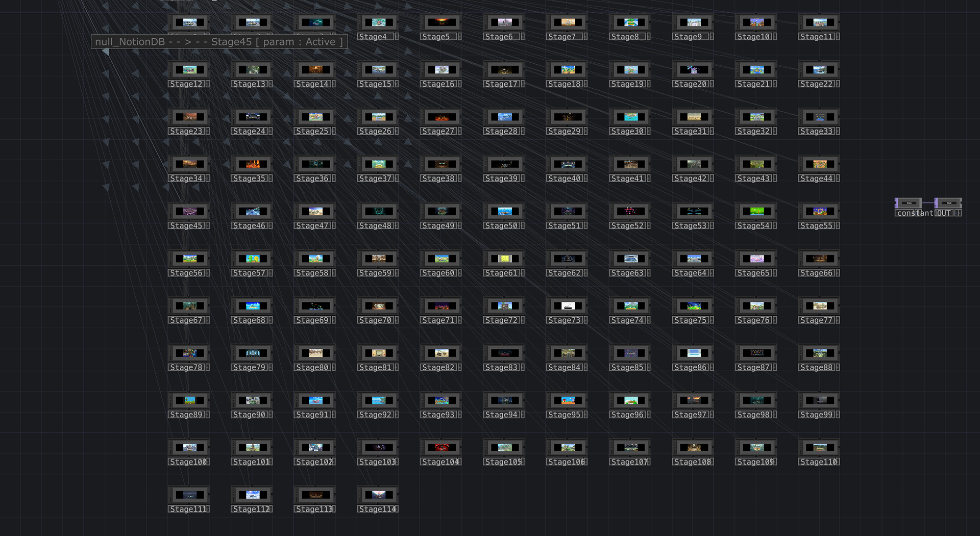Select the Stage73 node thumbnail

(567, 306)
